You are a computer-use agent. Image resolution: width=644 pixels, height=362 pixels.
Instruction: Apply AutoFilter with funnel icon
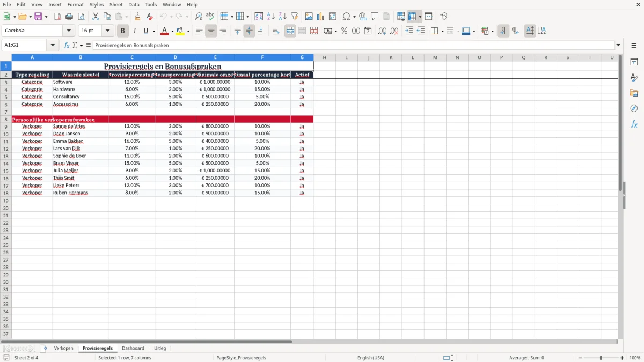(294, 17)
